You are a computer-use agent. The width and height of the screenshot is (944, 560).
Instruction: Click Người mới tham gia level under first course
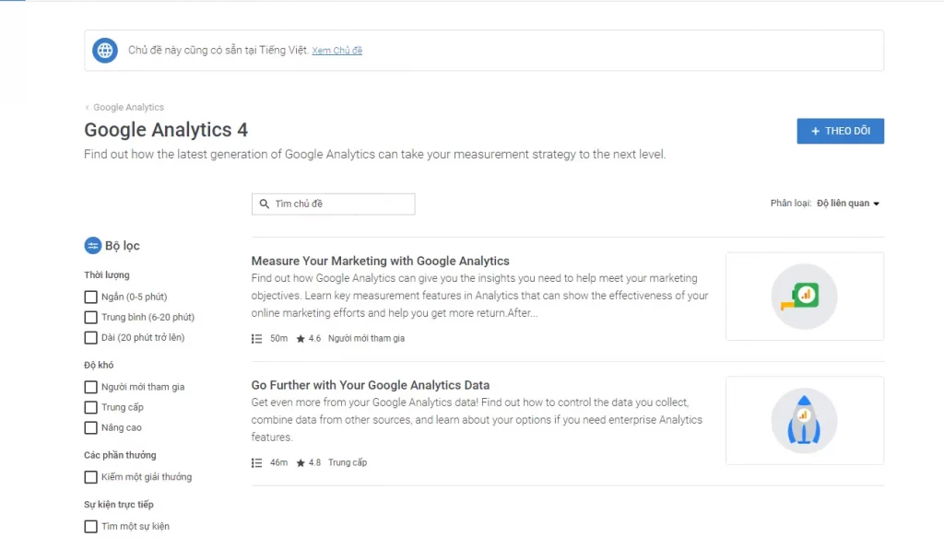(x=366, y=339)
